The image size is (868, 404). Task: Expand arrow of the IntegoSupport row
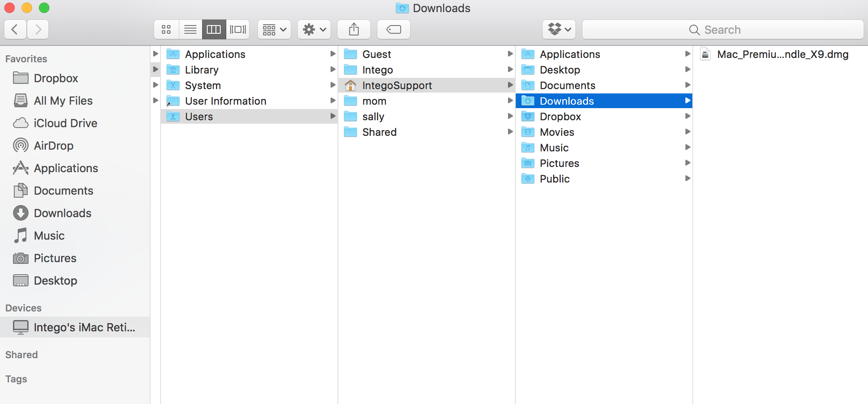510,85
